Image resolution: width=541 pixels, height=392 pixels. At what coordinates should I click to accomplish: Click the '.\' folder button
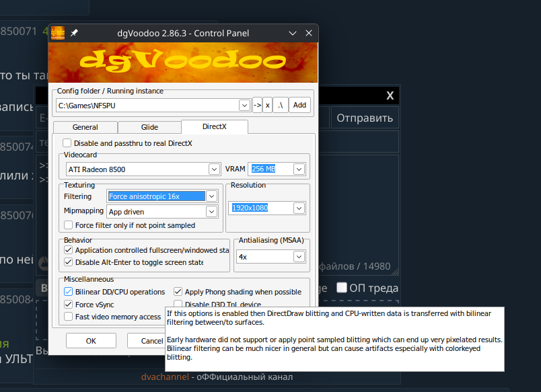[281, 105]
